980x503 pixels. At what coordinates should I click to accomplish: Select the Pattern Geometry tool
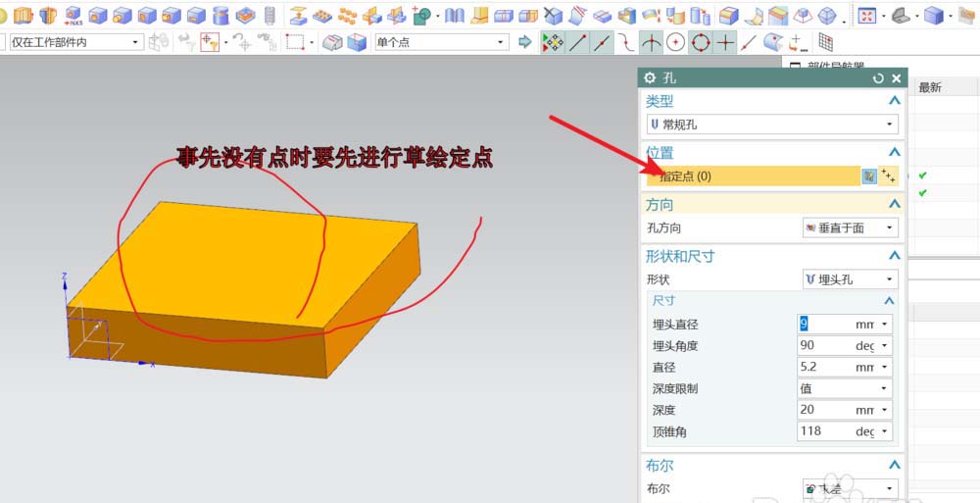pos(348,15)
